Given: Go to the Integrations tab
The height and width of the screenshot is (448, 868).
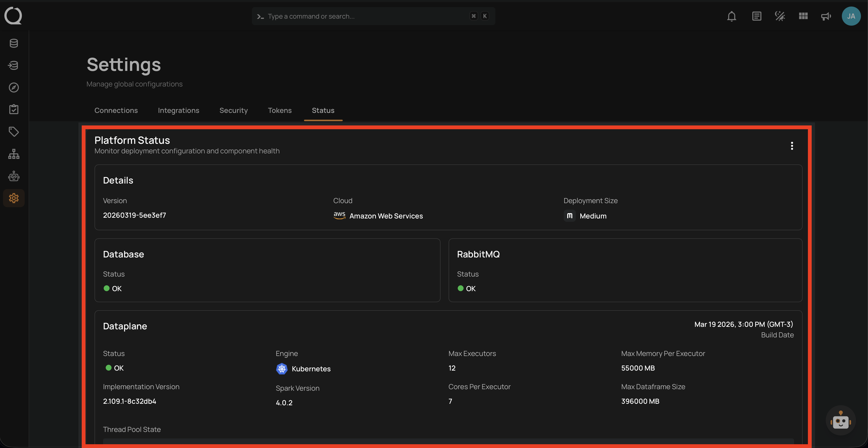Looking at the screenshot, I should tap(179, 110).
